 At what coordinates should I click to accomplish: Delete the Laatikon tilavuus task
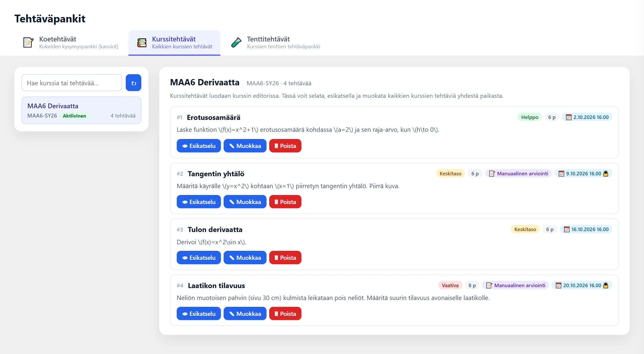click(x=285, y=314)
